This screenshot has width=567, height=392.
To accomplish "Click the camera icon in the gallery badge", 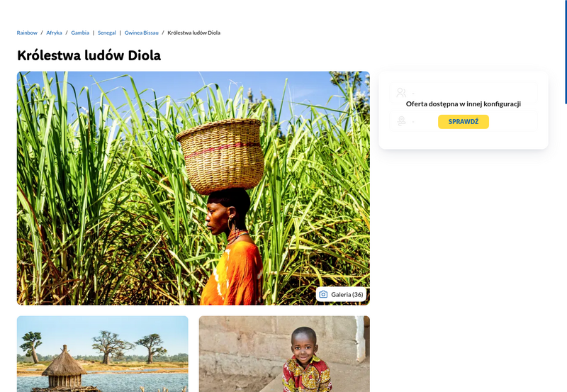I will (323, 294).
